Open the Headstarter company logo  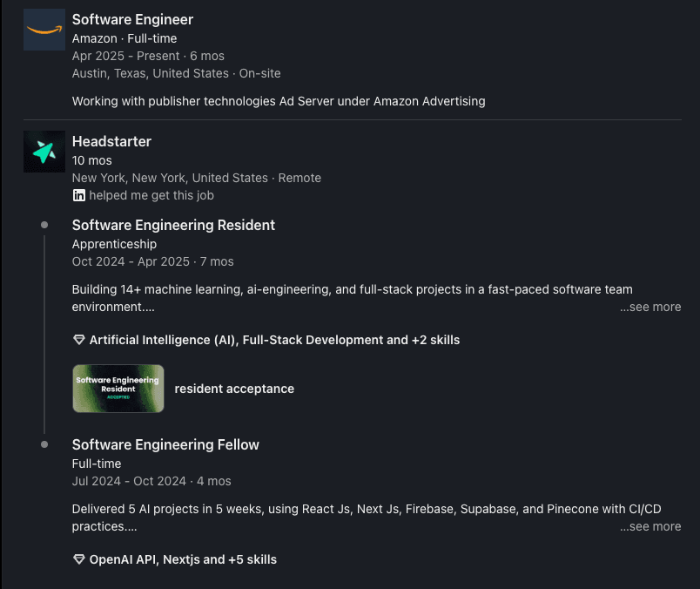(x=44, y=152)
